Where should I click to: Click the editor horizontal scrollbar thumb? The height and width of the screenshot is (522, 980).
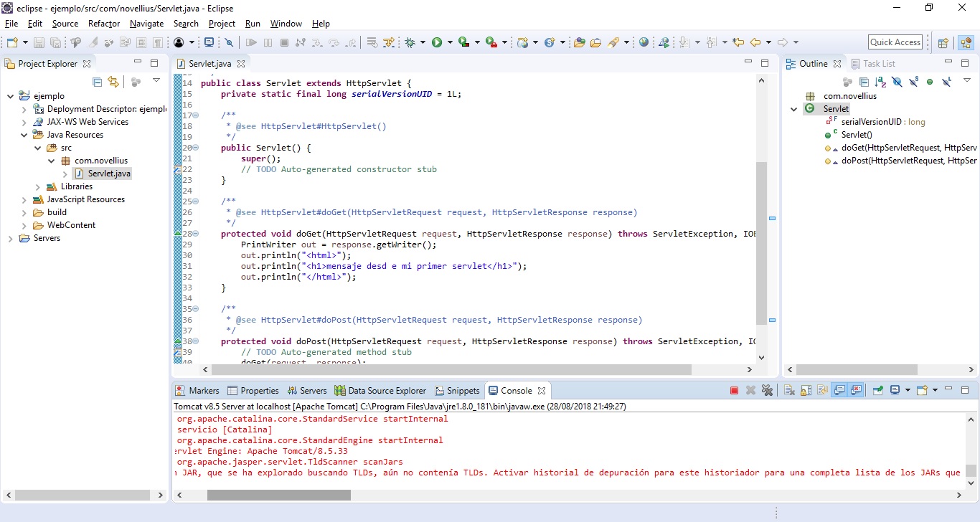click(451, 370)
